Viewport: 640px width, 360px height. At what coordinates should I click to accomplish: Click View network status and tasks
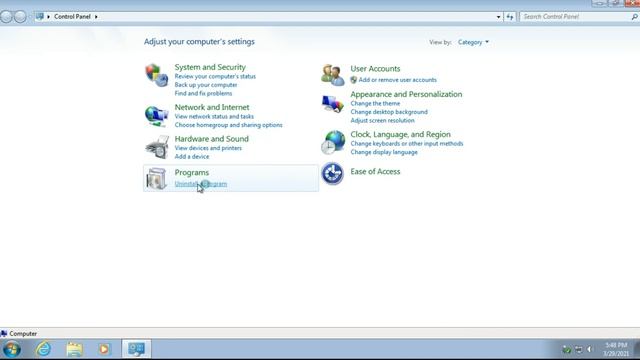click(x=214, y=116)
